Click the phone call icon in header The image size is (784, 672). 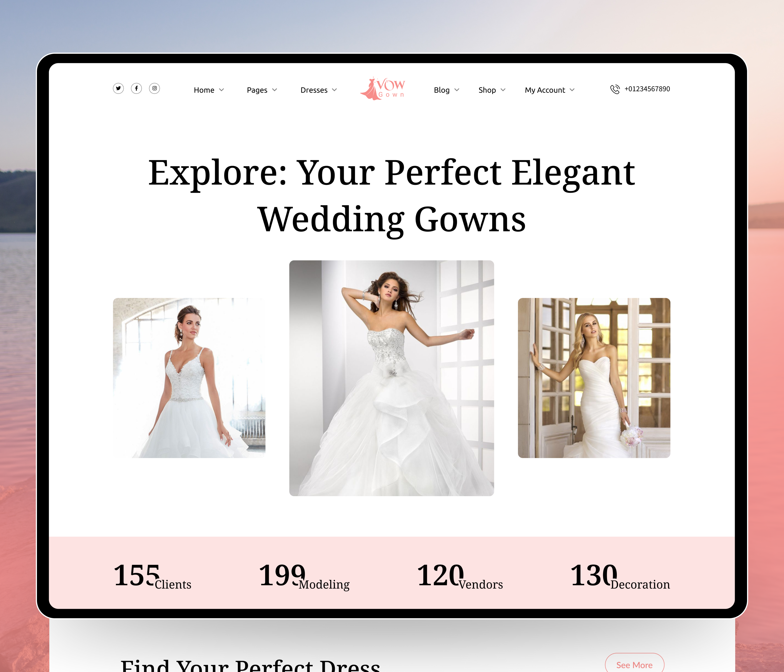[x=615, y=89]
